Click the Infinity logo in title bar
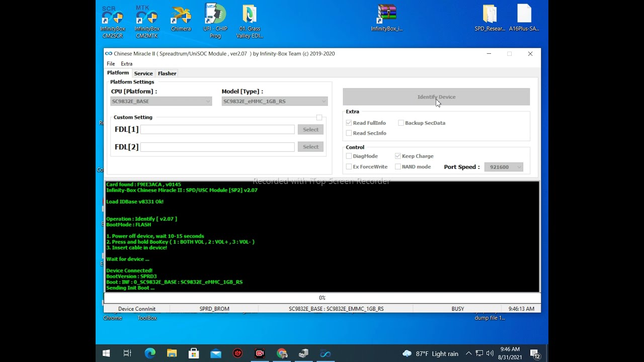 click(108, 54)
